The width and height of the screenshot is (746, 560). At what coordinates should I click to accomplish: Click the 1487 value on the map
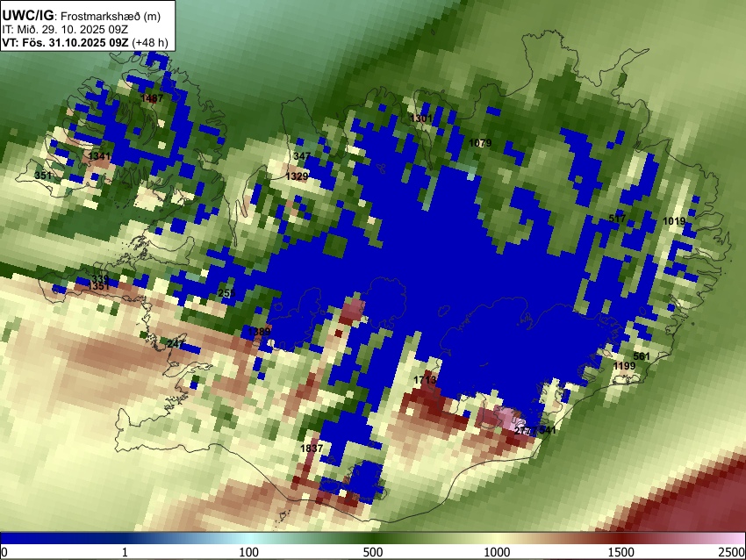point(152,98)
